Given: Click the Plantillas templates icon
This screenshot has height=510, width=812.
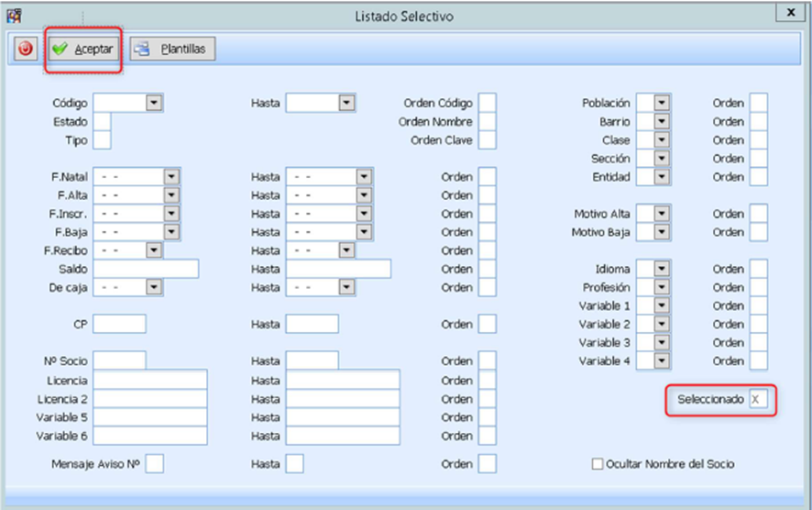Looking at the screenshot, I should tap(144, 49).
